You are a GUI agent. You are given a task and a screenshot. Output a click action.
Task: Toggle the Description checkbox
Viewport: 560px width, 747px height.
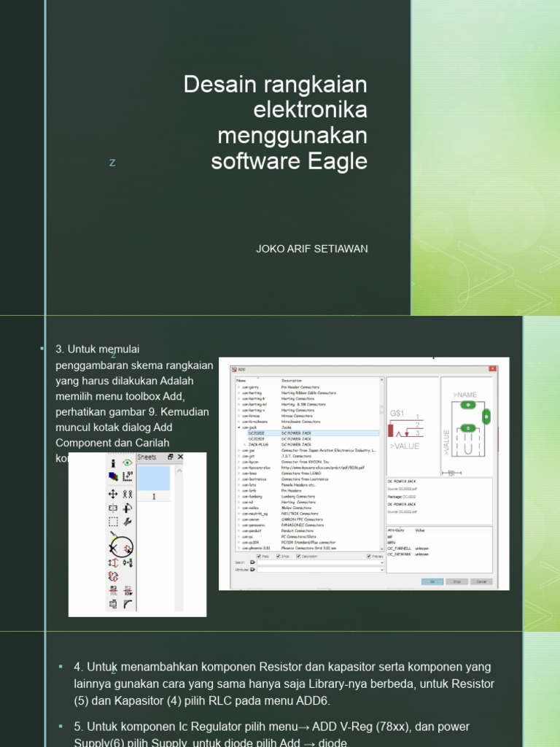coord(298,556)
